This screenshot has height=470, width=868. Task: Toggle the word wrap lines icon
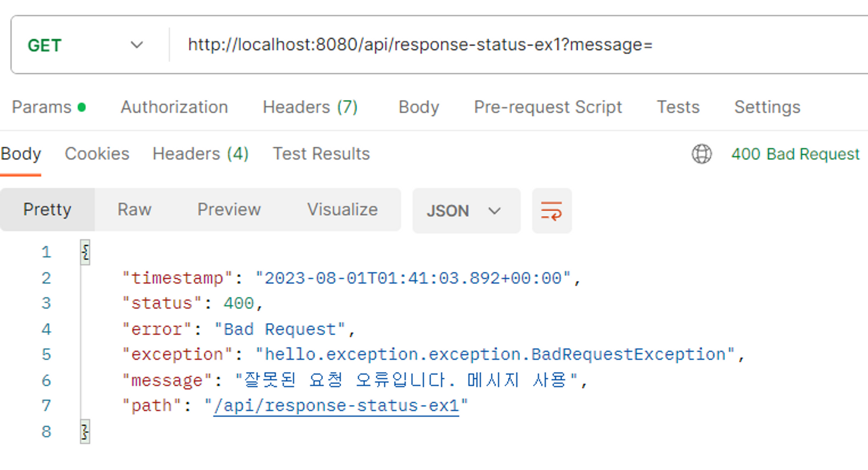click(552, 211)
